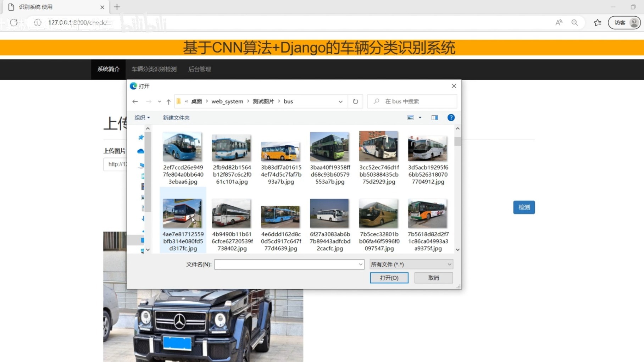This screenshot has width=644, height=362.
Task: Toggle the preview pane icon
Action: click(434, 118)
